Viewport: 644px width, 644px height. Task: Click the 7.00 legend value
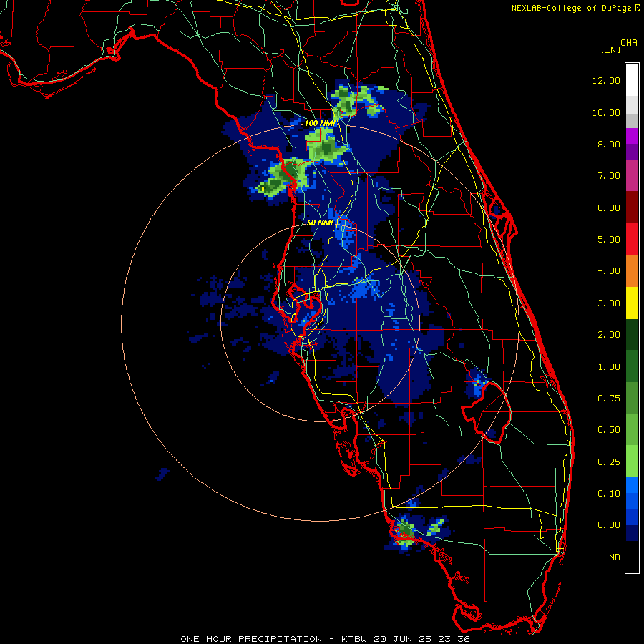(609, 176)
